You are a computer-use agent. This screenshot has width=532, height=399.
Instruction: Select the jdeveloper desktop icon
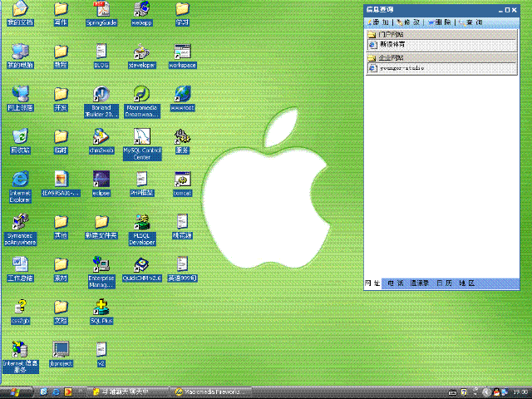[x=142, y=56]
